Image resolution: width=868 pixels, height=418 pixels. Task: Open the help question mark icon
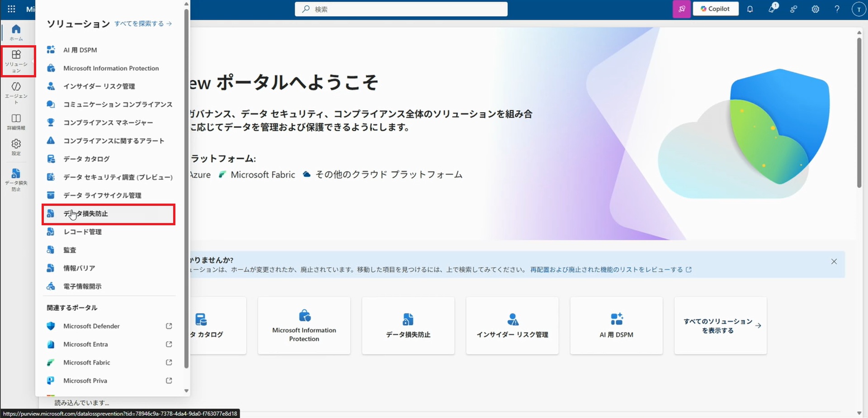pyautogui.click(x=837, y=9)
